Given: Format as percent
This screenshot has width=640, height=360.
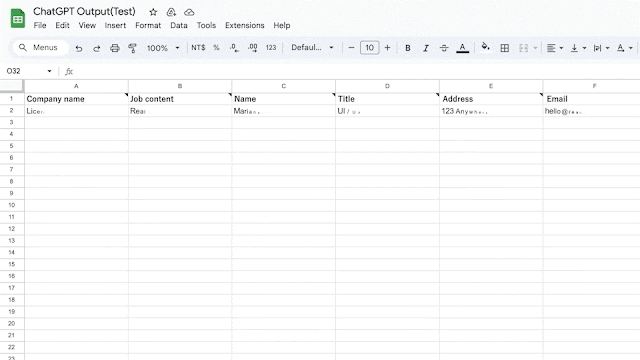Looking at the screenshot, I should [216, 48].
